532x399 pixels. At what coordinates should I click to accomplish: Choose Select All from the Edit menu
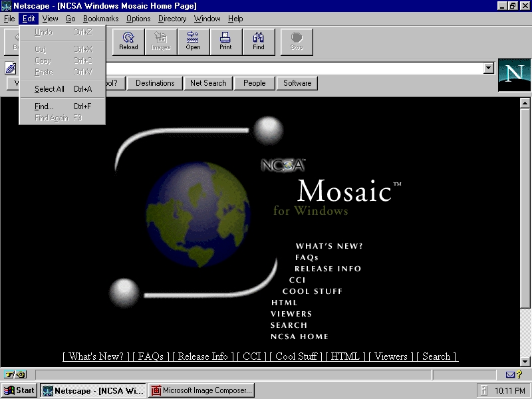click(50, 89)
